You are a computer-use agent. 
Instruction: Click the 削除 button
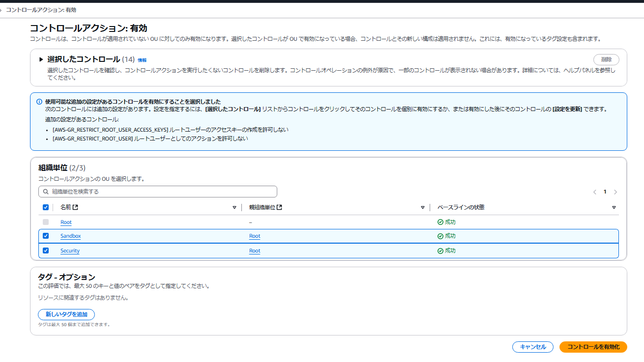tap(606, 59)
